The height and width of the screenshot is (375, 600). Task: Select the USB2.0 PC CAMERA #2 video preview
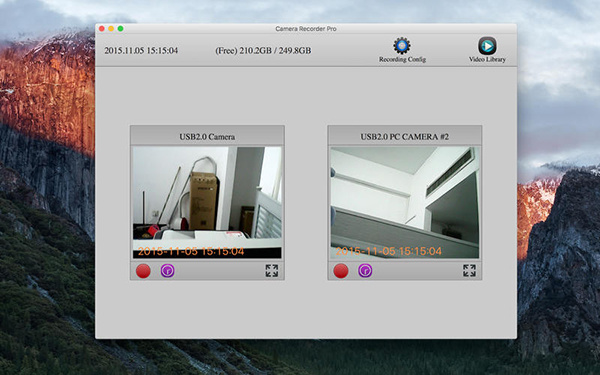click(404, 202)
